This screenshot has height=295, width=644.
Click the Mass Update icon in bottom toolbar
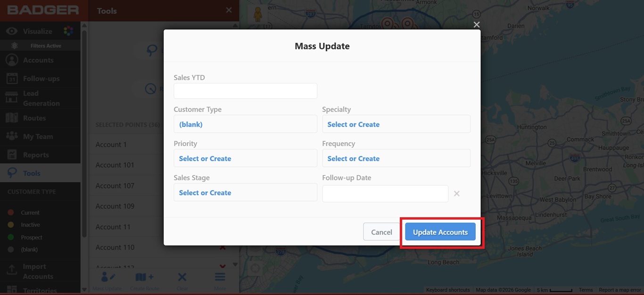coord(108,277)
